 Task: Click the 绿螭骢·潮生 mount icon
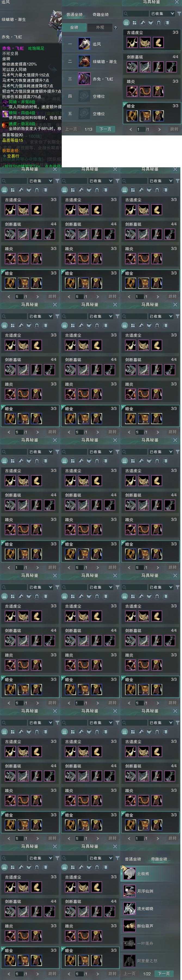point(84,61)
